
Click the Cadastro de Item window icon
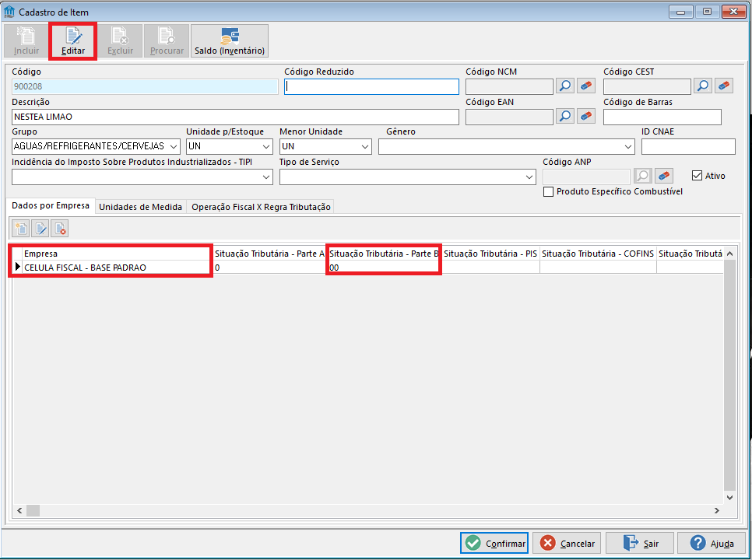coord(9,12)
